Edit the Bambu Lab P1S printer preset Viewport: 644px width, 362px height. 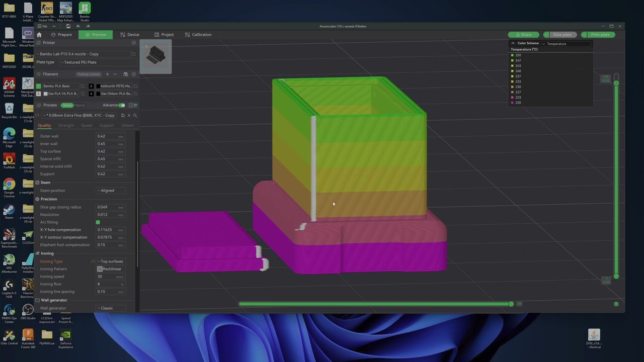pos(133,54)
